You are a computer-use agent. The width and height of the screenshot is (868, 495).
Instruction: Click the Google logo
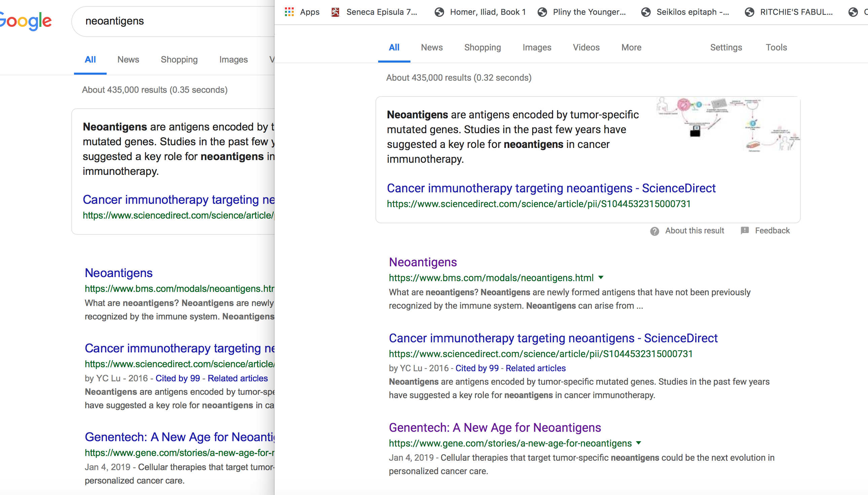26,21
